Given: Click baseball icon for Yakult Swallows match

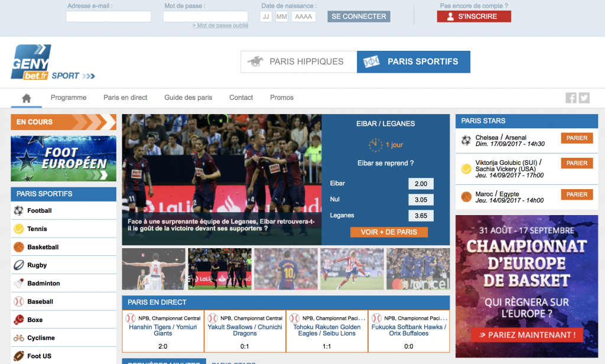Looking at the screenshot, I should [212, 318].
